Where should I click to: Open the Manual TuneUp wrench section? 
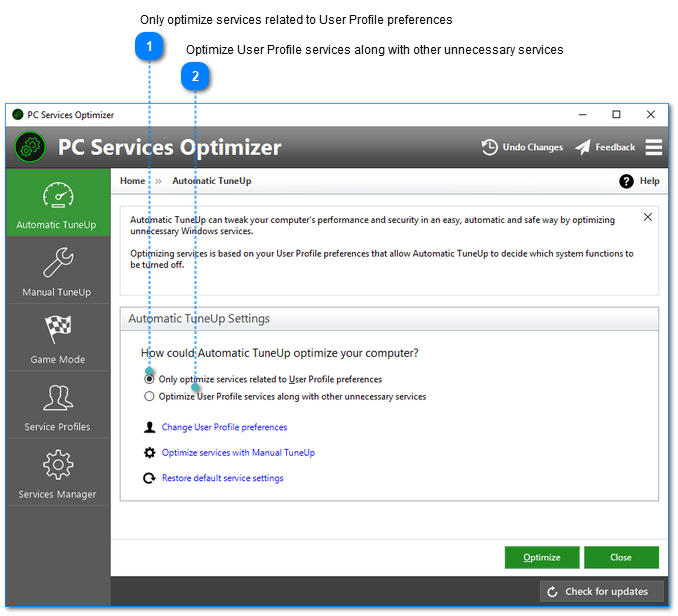(56, 271)
